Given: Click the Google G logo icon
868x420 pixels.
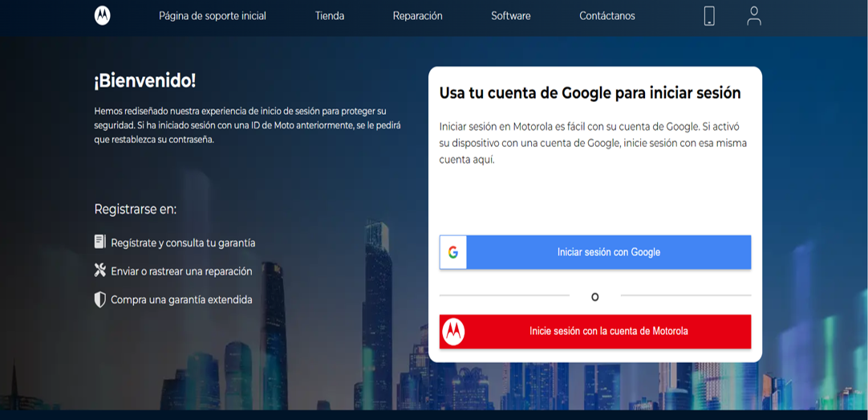Looking at the screenshot, I should tap(453, 253).
